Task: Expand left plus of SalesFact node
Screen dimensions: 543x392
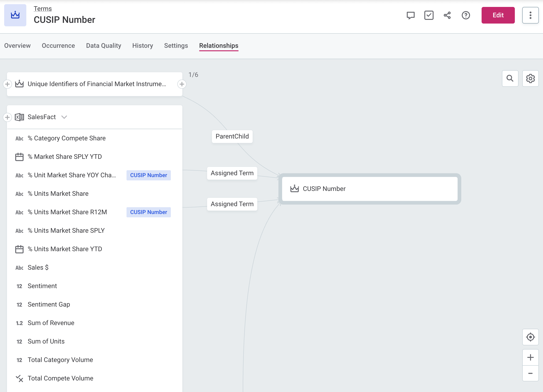Action: point(7,117)
